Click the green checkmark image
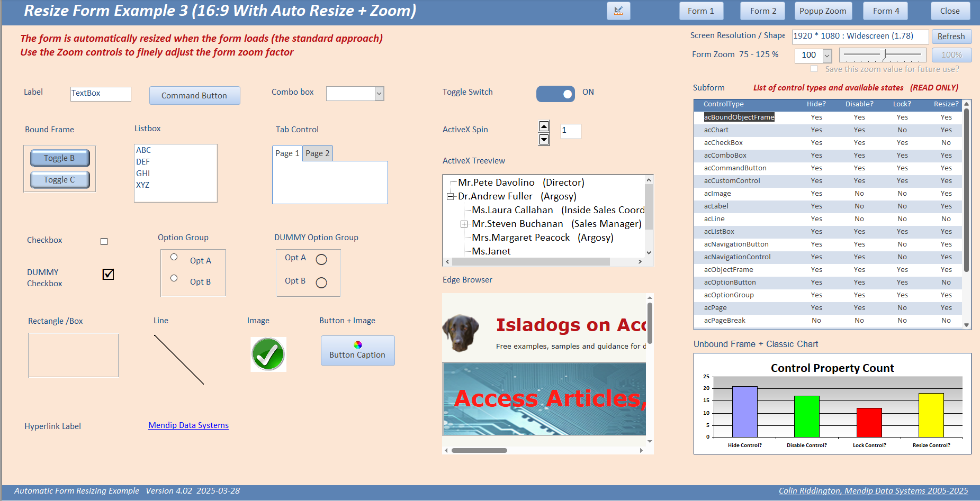Image resolution: width=980 pixels, height=501 pixels. [x=268, y=354]
